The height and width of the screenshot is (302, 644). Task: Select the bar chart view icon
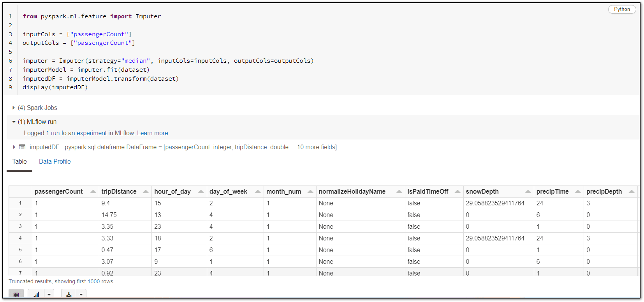click(x=36, y=294)
